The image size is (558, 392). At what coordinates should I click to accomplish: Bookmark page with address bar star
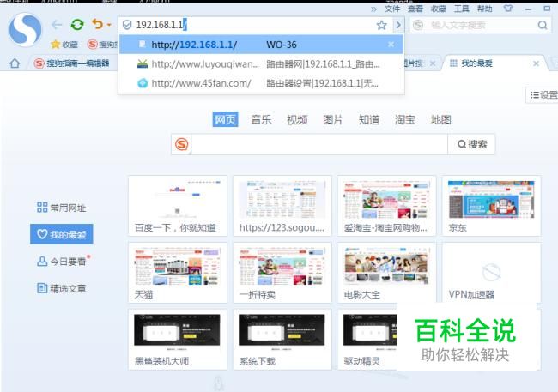[381, 25]
